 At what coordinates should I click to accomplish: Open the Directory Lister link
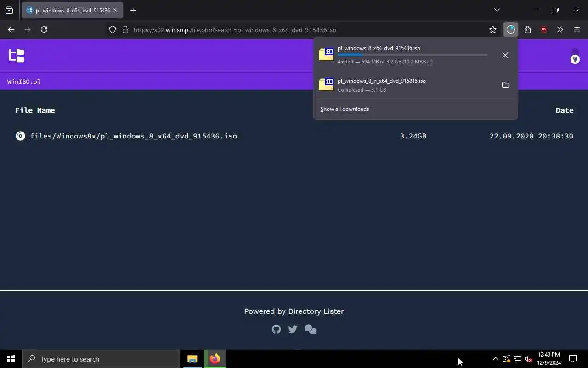click(316, 311)
